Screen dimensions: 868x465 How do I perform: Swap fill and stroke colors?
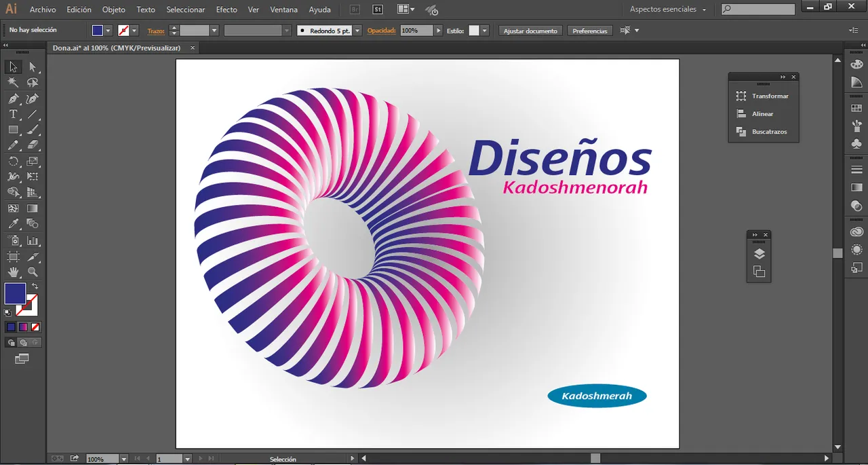pos(35,286)
